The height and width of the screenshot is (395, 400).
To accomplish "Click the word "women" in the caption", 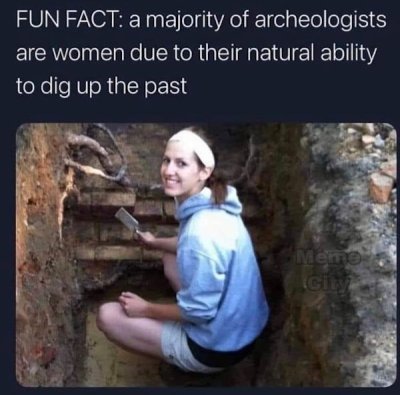I will (x=91, y=55).
